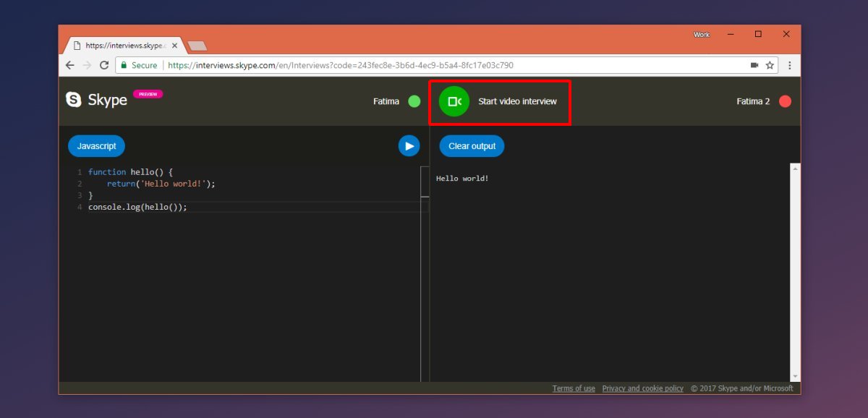
Task: Click Fatima 2's red status indicator
Action: 785,101
